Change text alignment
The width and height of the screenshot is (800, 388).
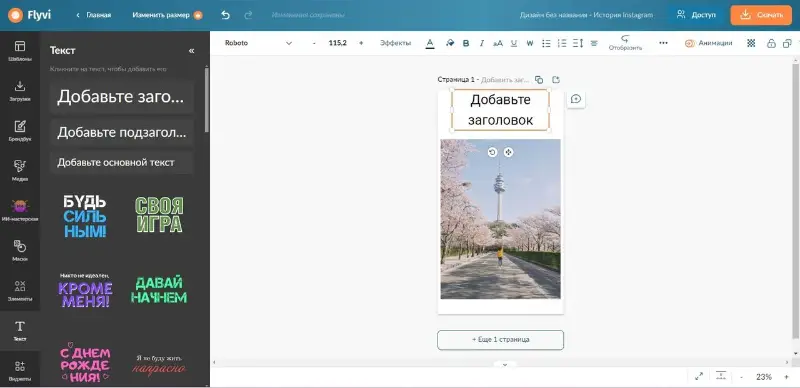coord(594,43)
